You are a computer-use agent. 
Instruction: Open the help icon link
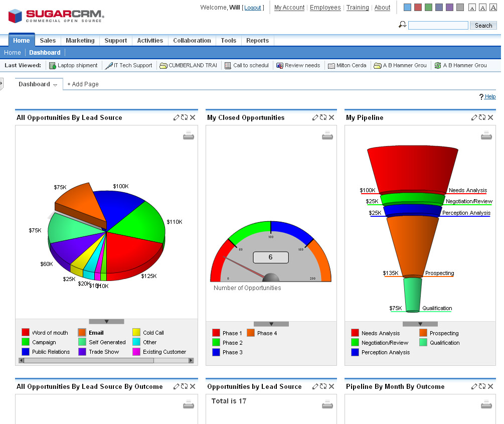pos(487,96)
